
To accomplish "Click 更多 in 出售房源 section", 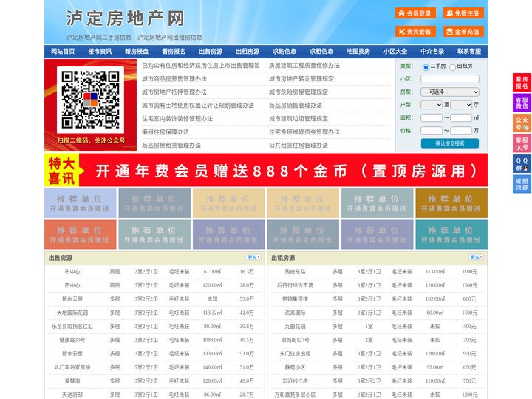I will coord(253,257).
